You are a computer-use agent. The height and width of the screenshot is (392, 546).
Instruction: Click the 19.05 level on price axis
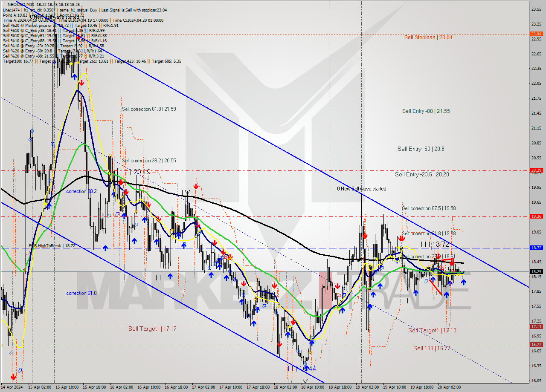(x=536, y=232)
